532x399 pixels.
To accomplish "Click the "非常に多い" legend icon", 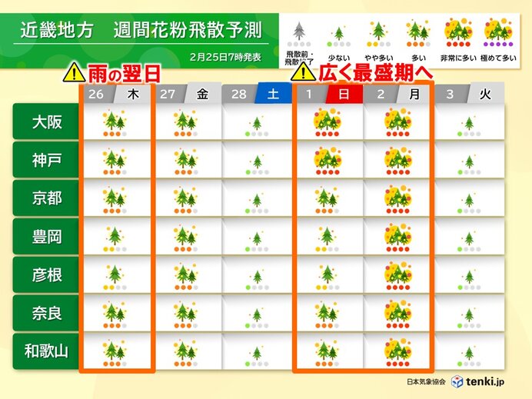I will click(x=457, y=30).
